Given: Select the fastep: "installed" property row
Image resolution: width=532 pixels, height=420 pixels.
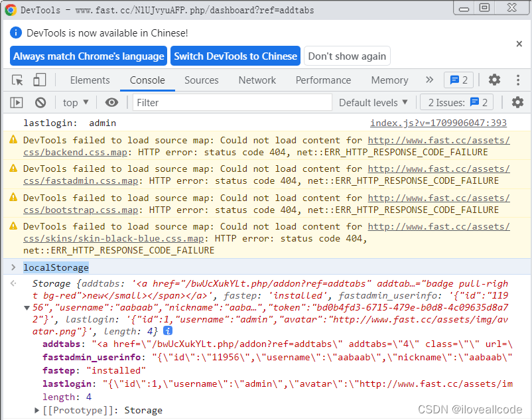Looking at the screenshot, I should pyautogui.click(x=94, y=370).
